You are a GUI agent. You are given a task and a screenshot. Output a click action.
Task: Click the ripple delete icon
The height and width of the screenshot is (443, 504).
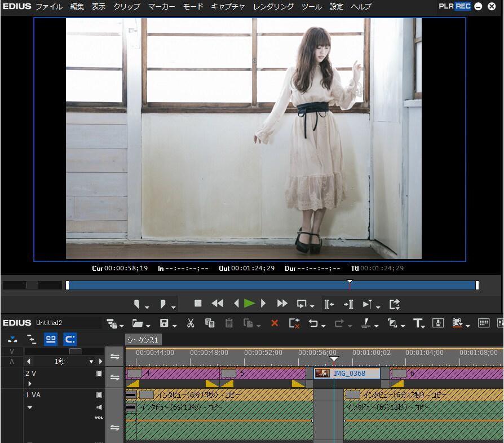coord(294,323)
